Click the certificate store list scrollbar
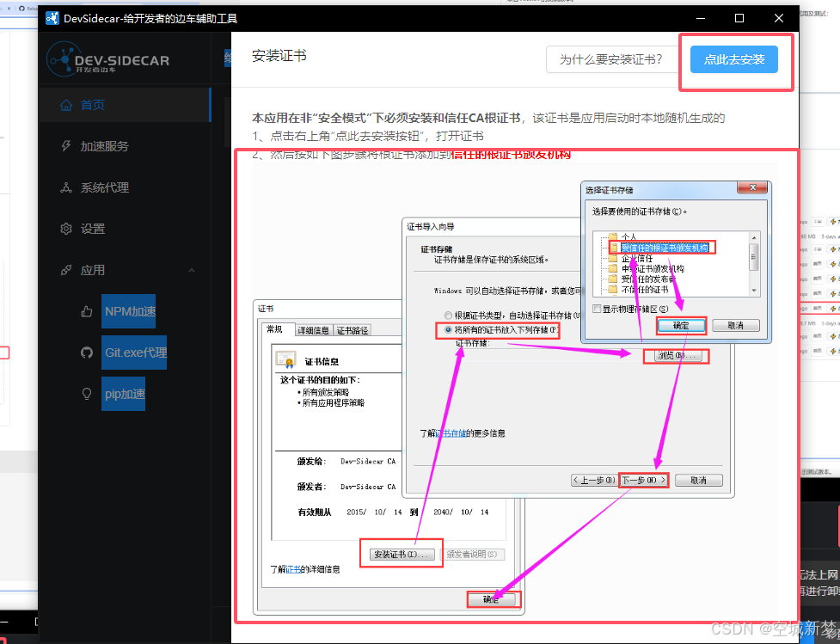The height and width of the screenshot is (644, 840). (754, 264)
